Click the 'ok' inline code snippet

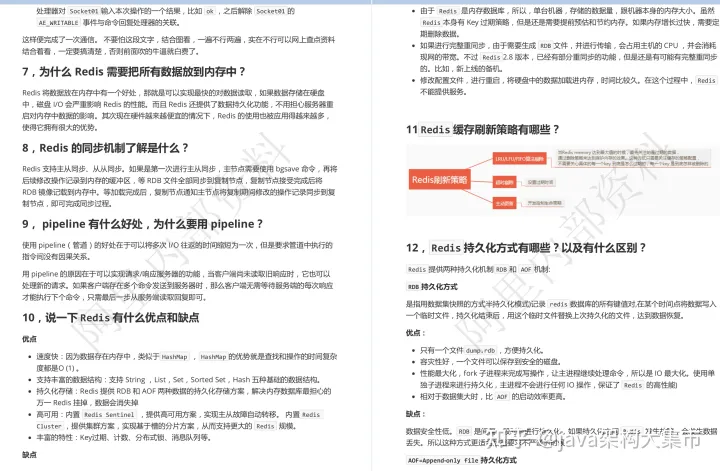tap(210, 11)
